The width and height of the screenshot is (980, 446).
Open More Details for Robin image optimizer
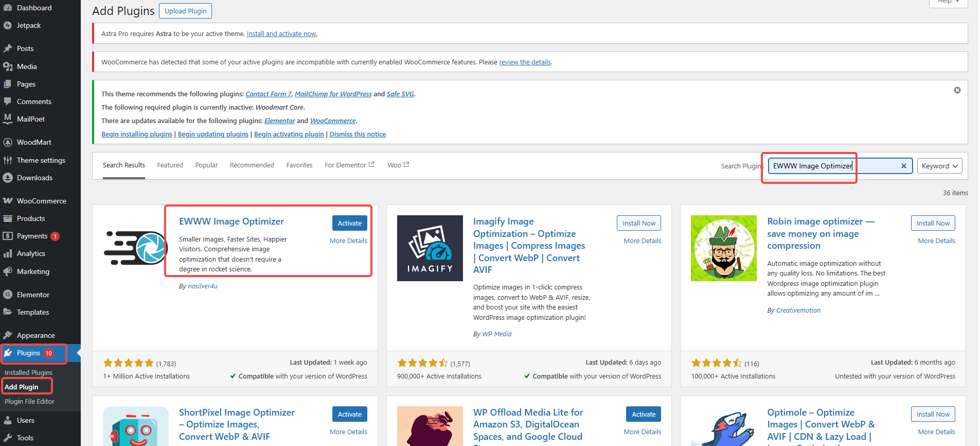(x=936, y=241)
